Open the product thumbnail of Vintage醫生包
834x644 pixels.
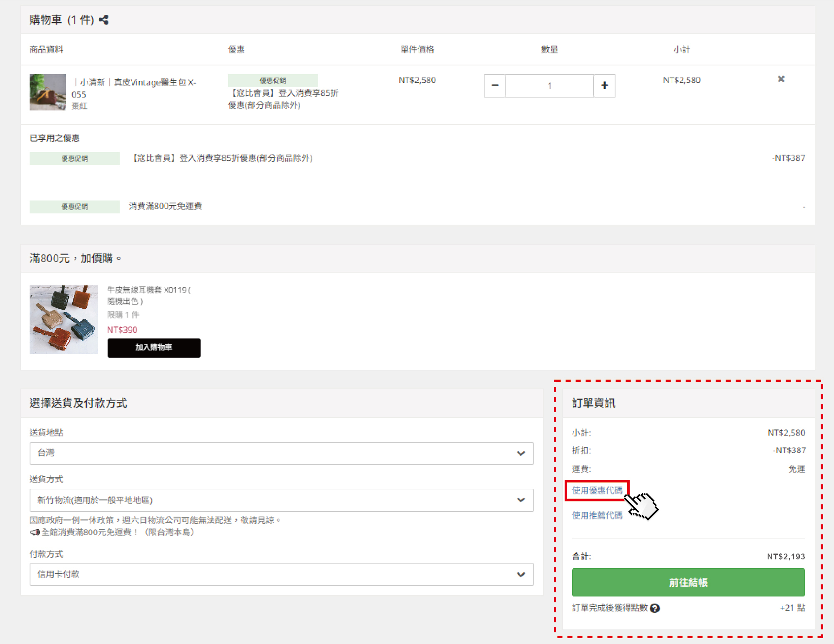point(48,92)
